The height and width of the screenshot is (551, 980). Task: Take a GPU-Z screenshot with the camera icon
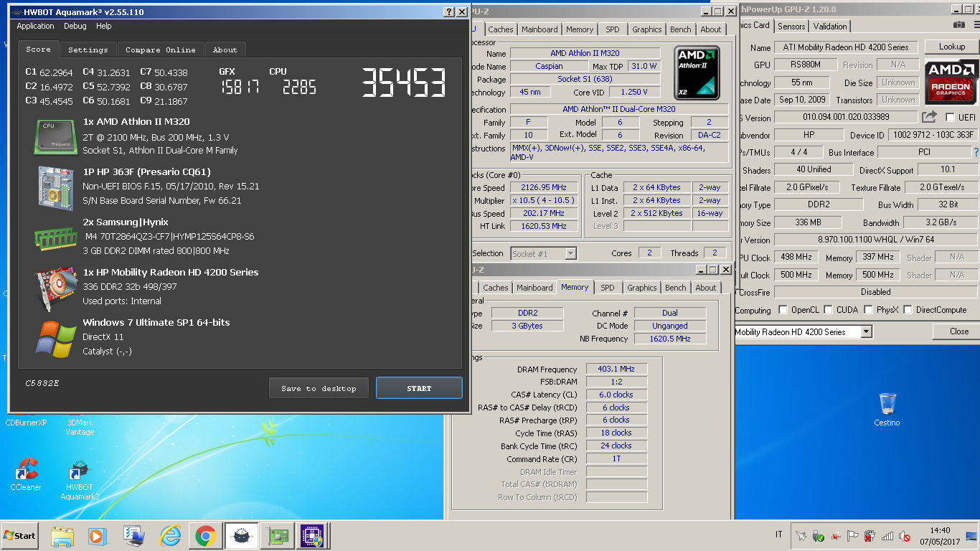pyautogui.click(x=958, y=25)
